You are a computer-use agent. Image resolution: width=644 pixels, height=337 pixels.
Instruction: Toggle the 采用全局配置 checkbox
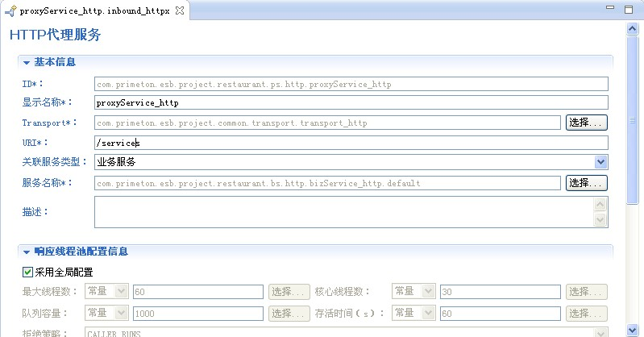(x=28, y=272)
